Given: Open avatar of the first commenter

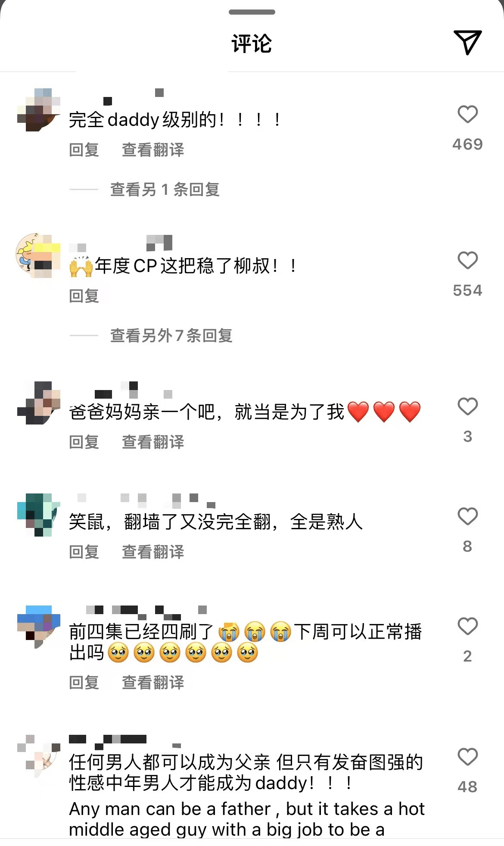Looking at the screenshot, I should point(39,110).
